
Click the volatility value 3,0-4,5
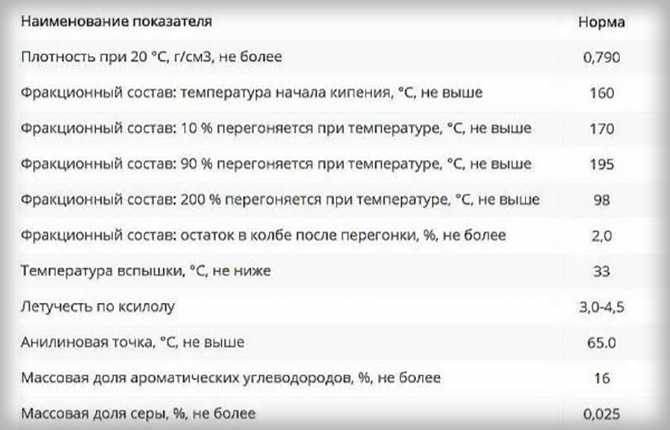coord(602,306)
